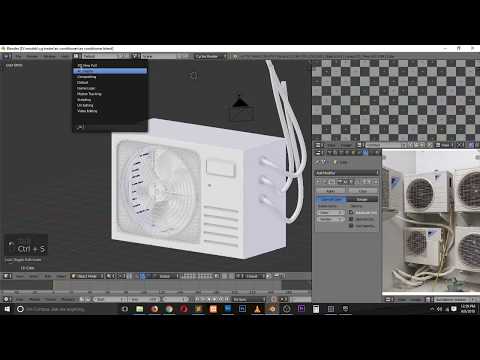Click the screen layout browse icon
480x360 pixels.
pyautogui.click(x=76, y=56)
